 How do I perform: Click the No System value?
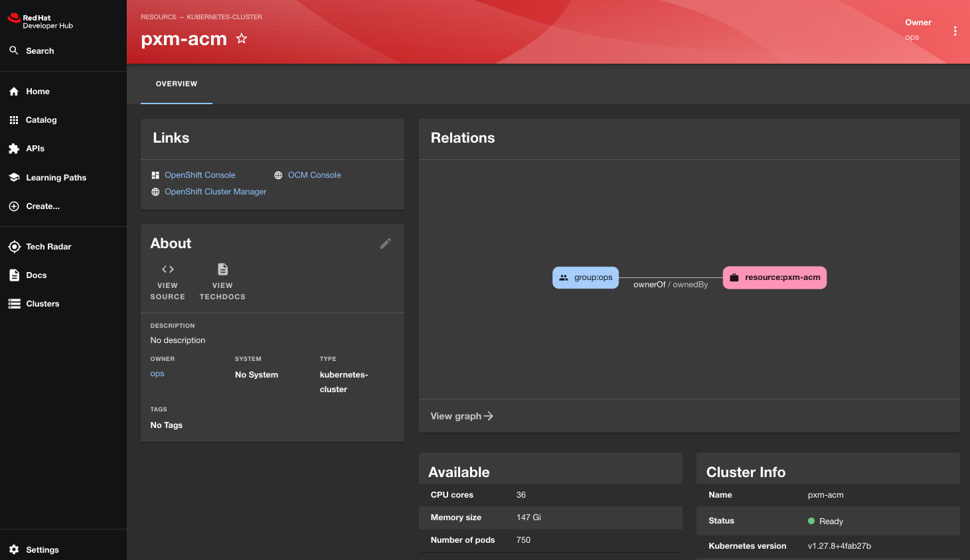click(x=256, y=375)
